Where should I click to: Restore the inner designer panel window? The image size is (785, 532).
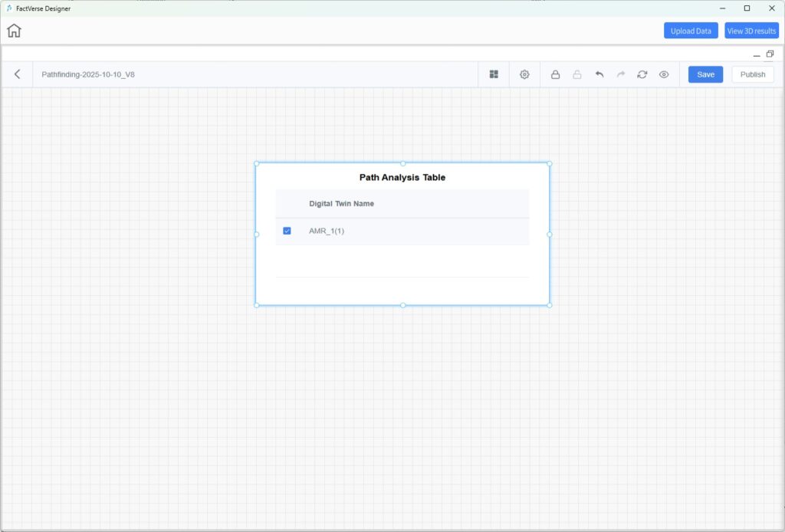[770, 54]
